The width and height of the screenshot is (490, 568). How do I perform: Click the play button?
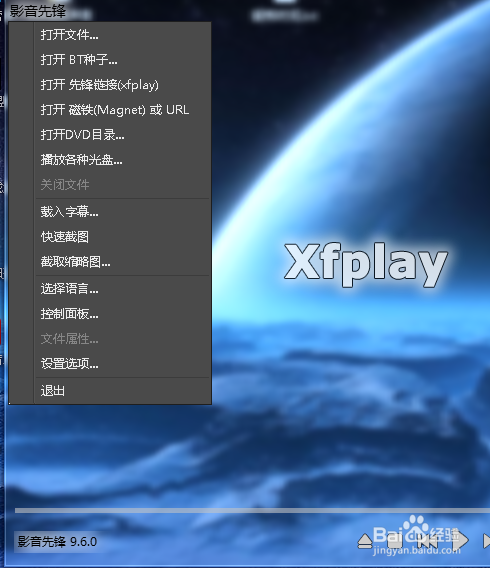pyautogui.click(x=461, y=541)
